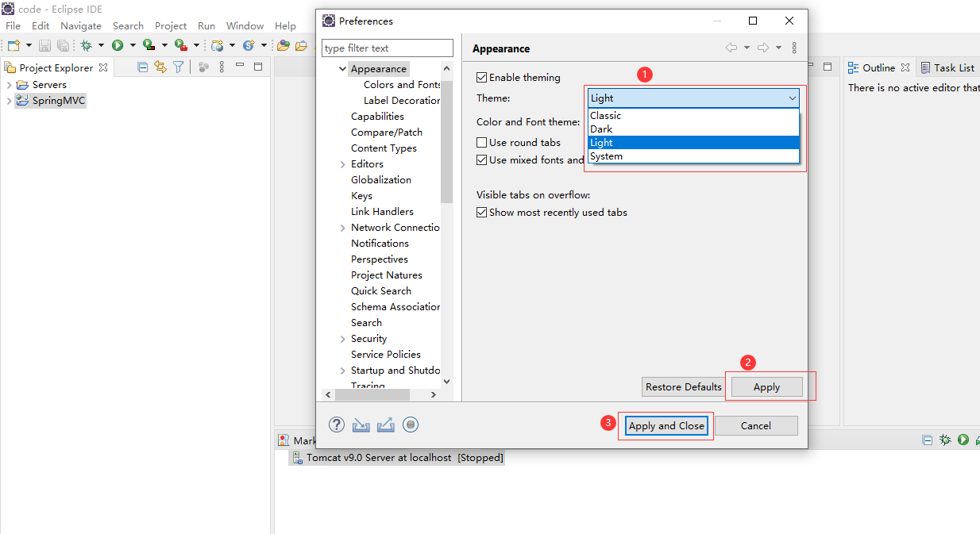Expand the Security tree node

pyautogui.click(x=342, y=339)
